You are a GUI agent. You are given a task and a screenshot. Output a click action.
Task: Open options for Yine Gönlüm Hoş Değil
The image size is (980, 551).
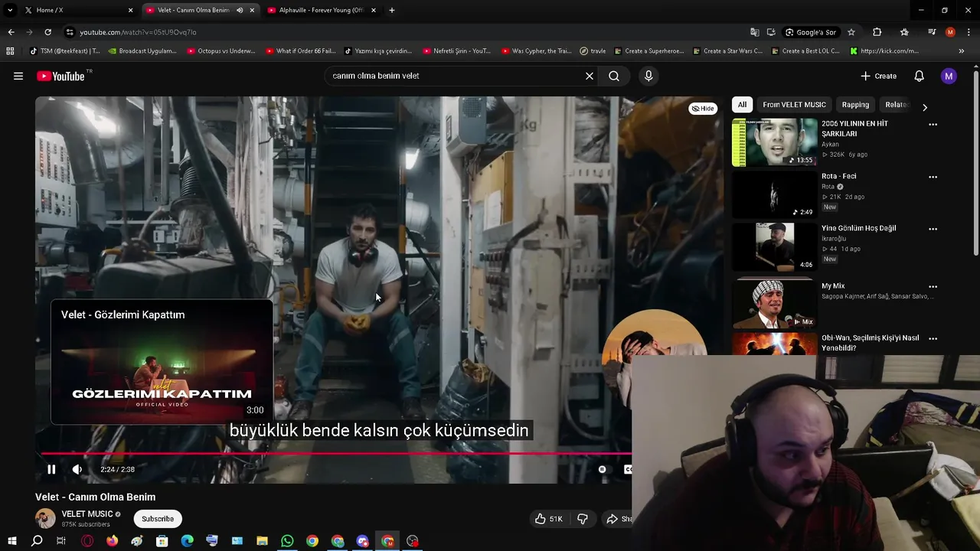pos(933,229)
